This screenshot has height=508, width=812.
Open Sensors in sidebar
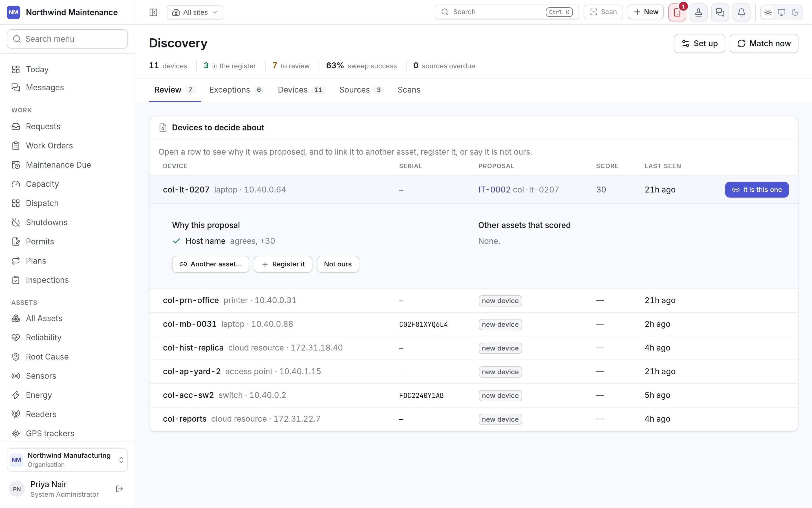[x=67, y=376]
